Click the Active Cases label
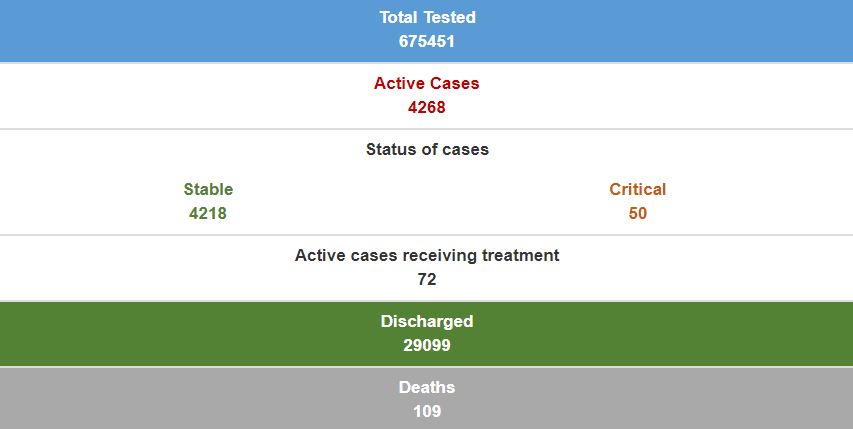This screenshot has height=429, width=853. 427,83
